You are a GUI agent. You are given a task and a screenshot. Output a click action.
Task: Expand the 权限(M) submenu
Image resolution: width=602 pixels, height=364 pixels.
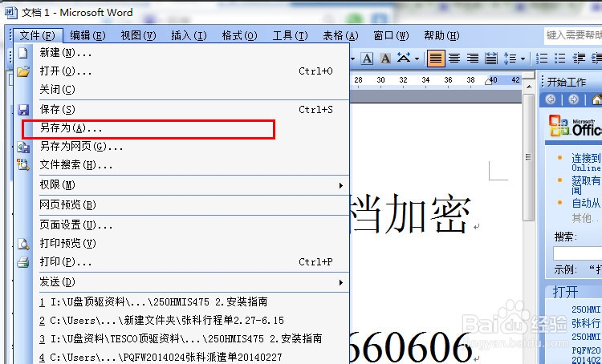pos(181,185)
